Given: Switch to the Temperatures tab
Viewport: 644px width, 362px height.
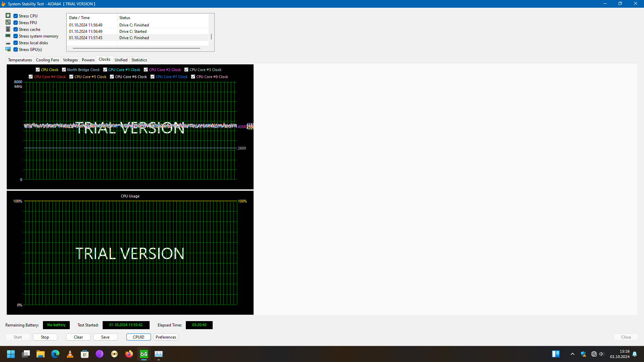Looking at the screenshot, I should pos(20,60).
